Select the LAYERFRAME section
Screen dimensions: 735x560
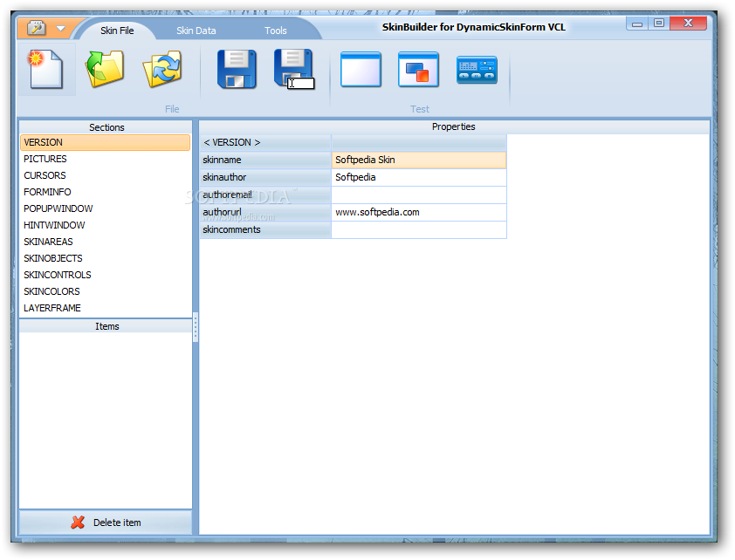point(105,308)
